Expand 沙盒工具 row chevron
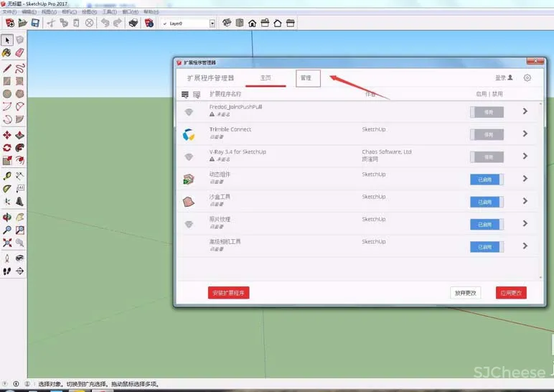The image size is (554, 392). click(x=525, y=201)
